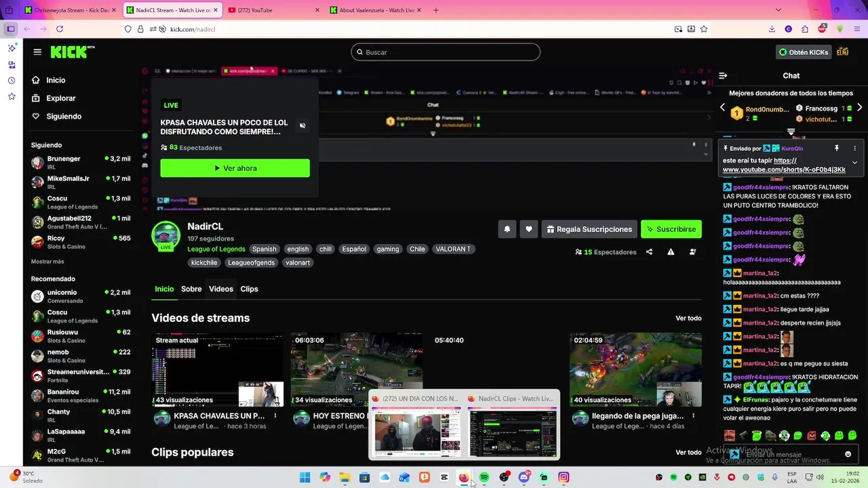The width and height of the screenshot is (868, 488).
Task: Open the Stream actual video thumbnail
Action: pos(218,369)
